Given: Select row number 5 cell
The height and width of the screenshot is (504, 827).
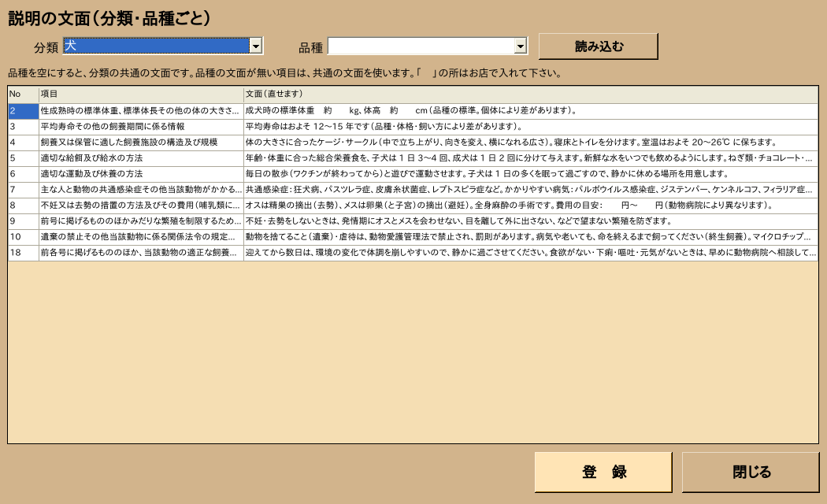Looking at the screenshot, I should 23,158.
